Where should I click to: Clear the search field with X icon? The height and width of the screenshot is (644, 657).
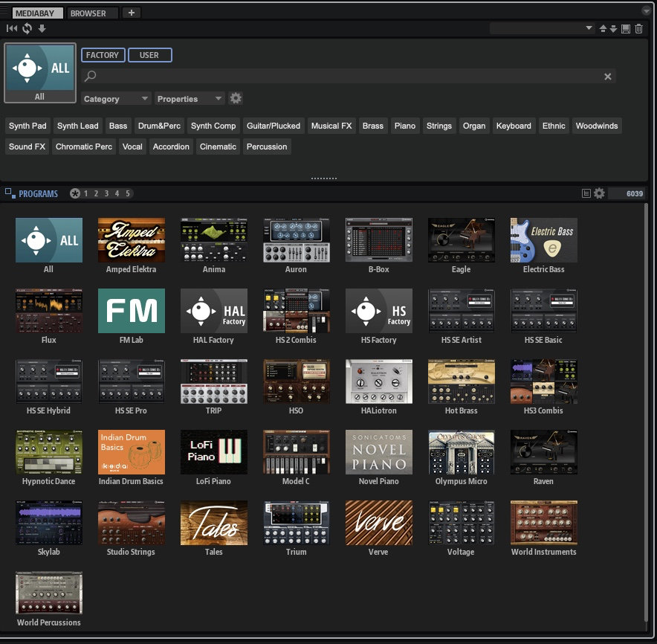point(607,77)
